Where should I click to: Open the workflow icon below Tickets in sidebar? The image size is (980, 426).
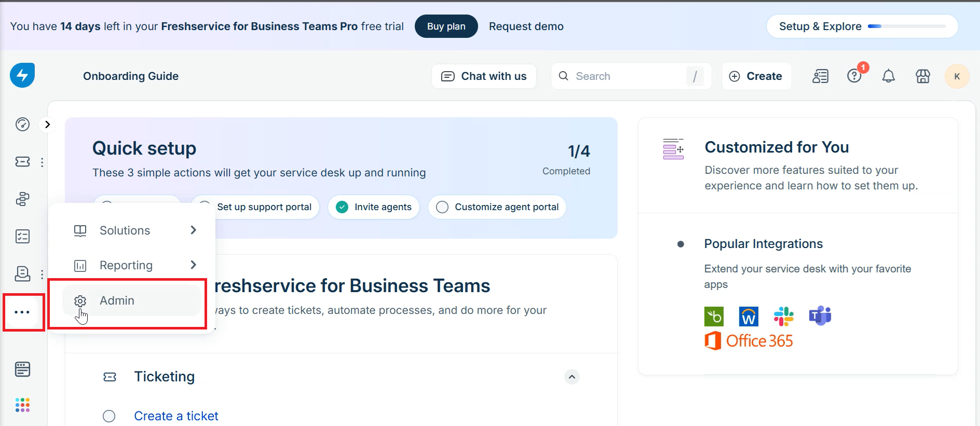pyautogui.click(x=22, y=199)
